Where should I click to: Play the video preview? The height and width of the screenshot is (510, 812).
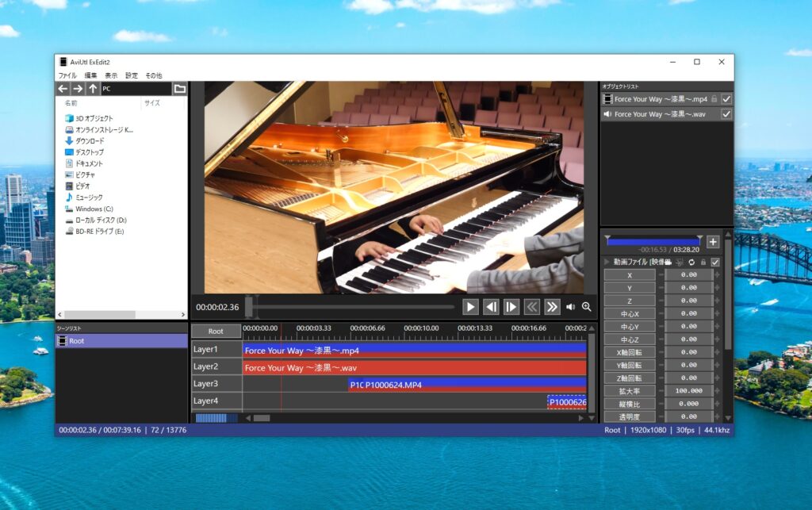(470, 307)
